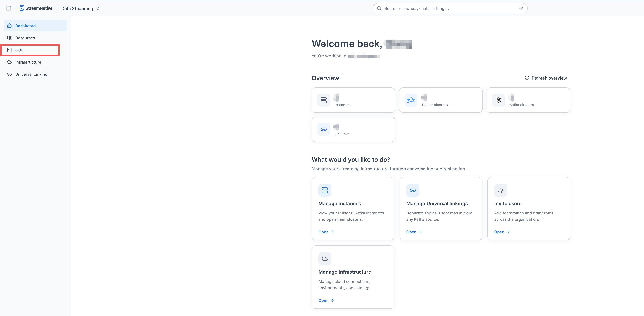This screenshot has height=316, width=644.
Task: Click the UniLinks link icon
Action: point(323,129)
